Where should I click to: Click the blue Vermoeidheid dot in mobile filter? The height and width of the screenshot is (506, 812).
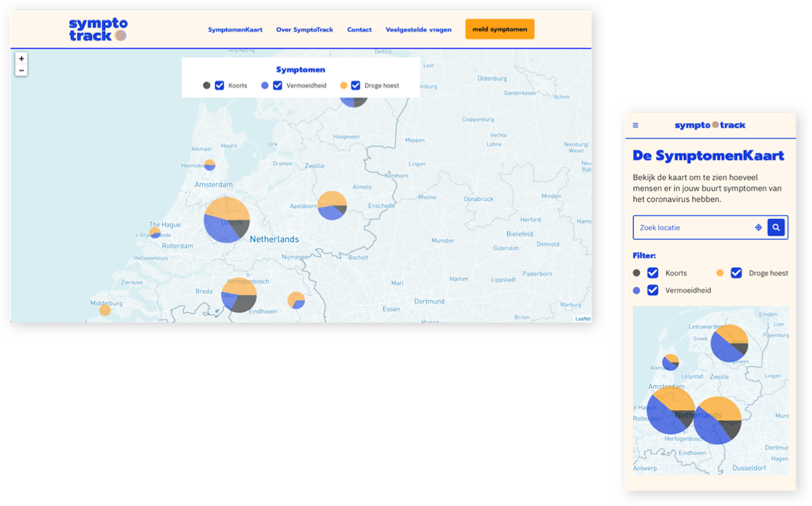click(637, 290)
